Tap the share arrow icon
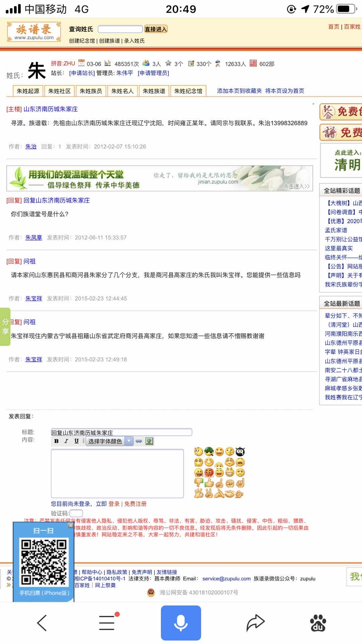The image size is (362, 644). click(255, 623)
